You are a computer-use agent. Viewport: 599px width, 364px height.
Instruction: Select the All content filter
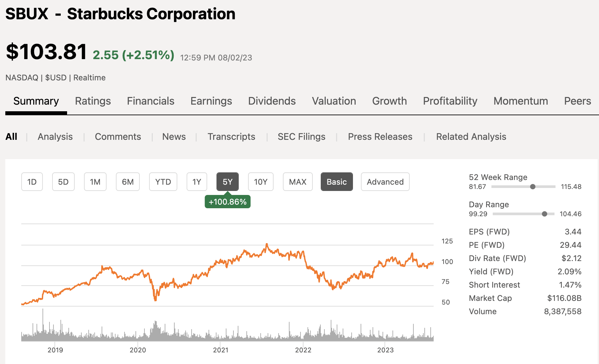pyautogui.click(x=11, y=136)
